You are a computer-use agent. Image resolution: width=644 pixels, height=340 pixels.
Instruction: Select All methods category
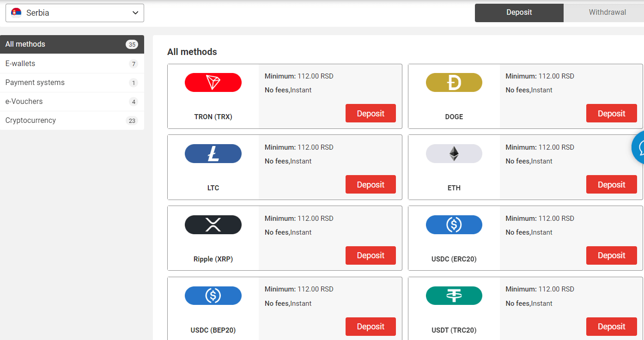(72, 44)
